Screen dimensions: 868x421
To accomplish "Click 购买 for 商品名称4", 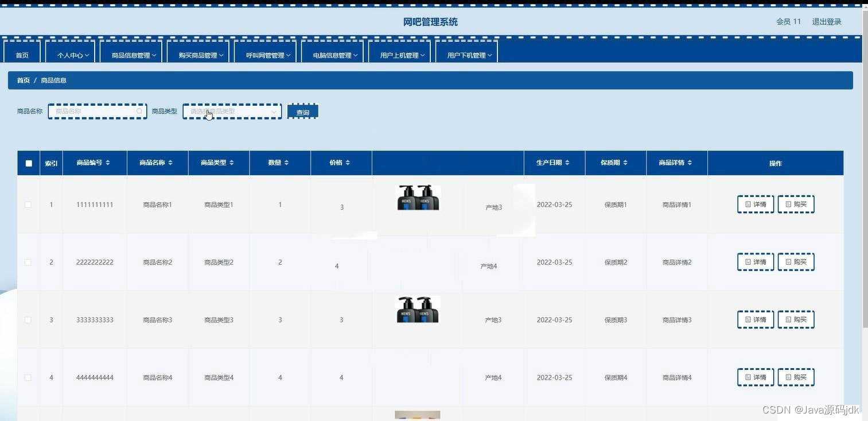I will click(796, 377).
